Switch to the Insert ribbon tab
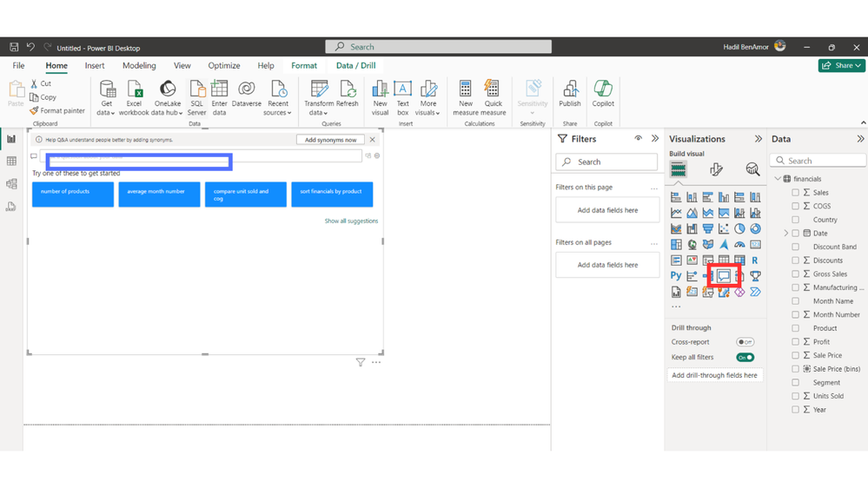 95,65
